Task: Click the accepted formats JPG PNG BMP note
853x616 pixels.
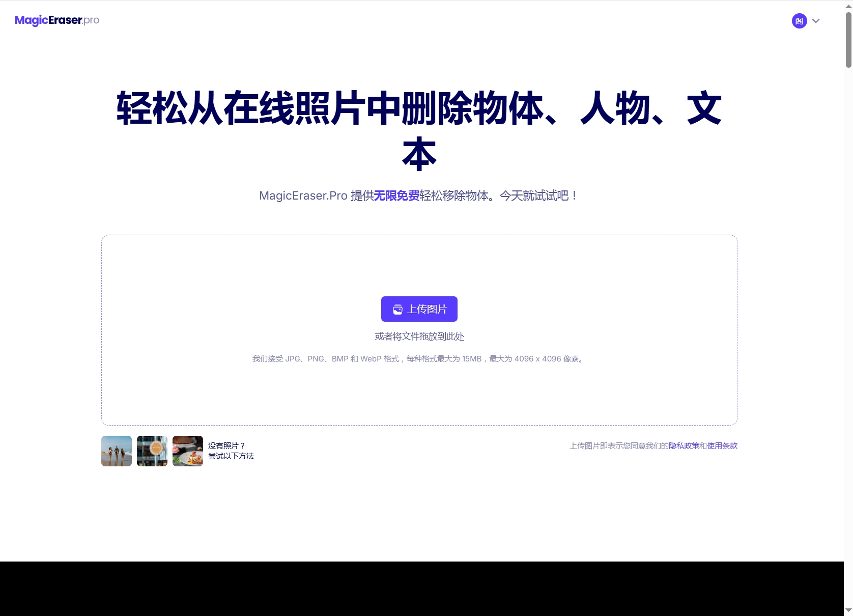Action: (x=419, y=359)
